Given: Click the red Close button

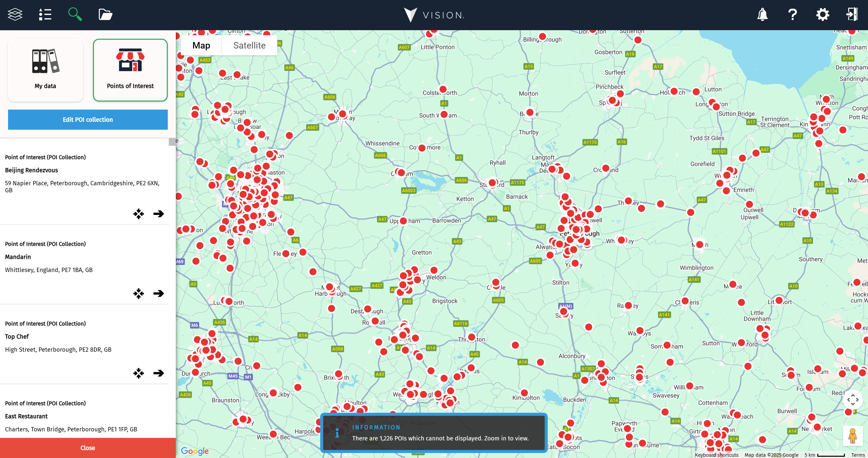Looking at the screenshot, I should click(88, 448).
